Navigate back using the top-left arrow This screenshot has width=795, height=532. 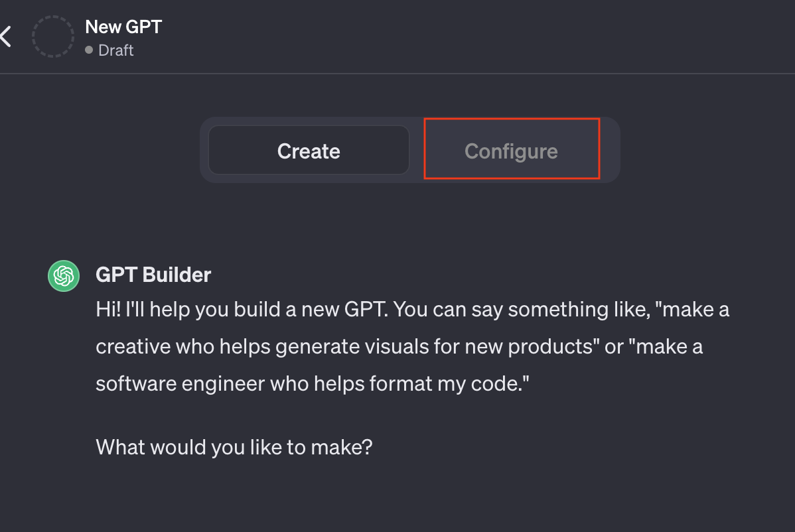coord(7,36)
